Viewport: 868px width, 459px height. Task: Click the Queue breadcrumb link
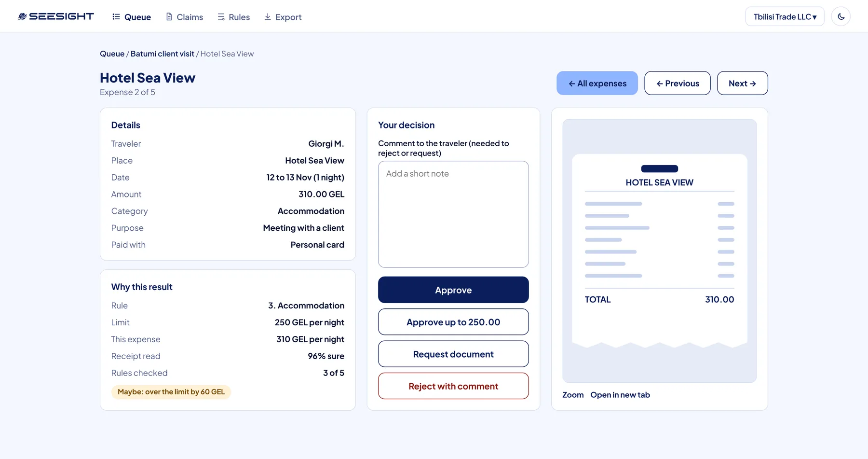[x=112, y=54]
